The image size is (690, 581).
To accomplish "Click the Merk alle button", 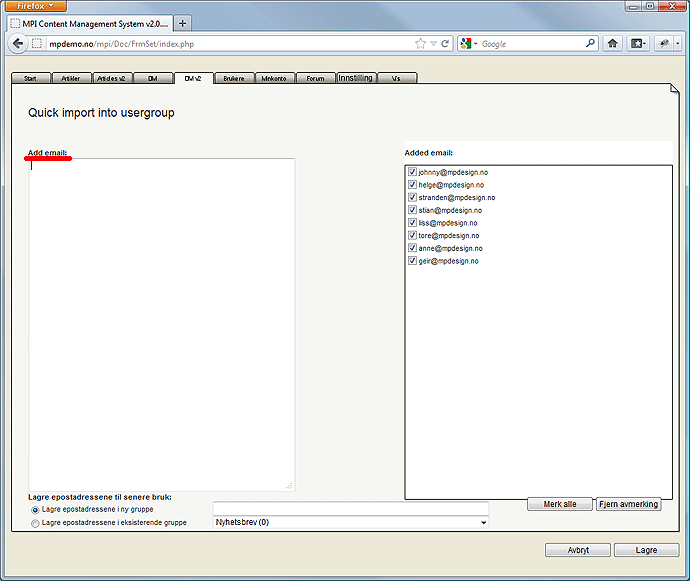I will click(560, 504).
